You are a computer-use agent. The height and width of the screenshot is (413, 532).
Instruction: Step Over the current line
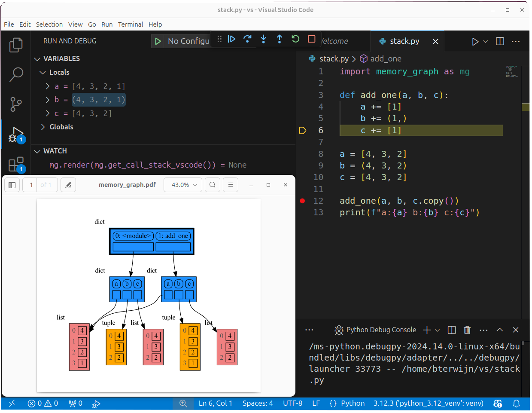pyautogui.click(x=248, y=39)
